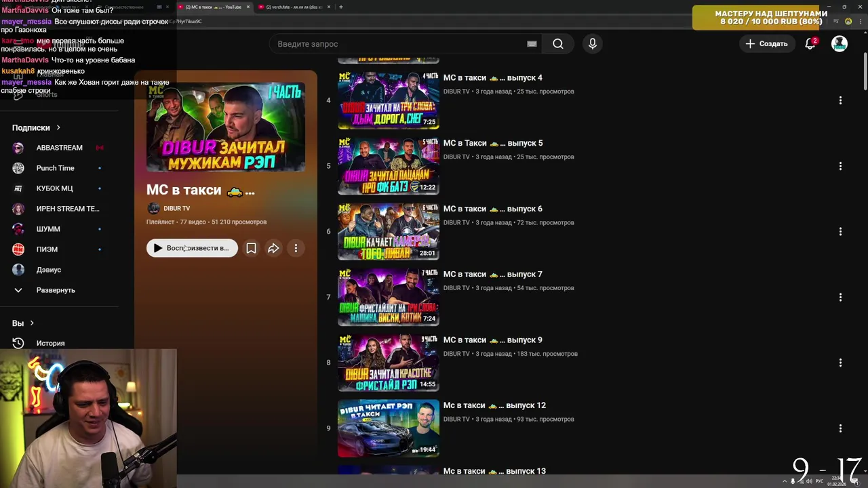The height and width of the screenshot is (488, 868).
Task: Click the playlist cover DIBUR ЗАЧИТАЛ МУЖИКАМ РЭП
Action: point(225,127)
